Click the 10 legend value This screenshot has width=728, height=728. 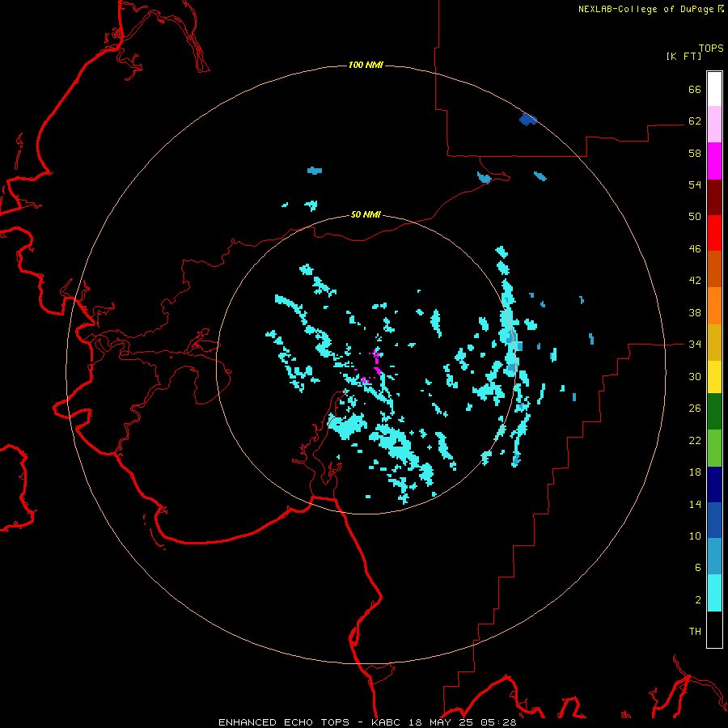[695, 536]
